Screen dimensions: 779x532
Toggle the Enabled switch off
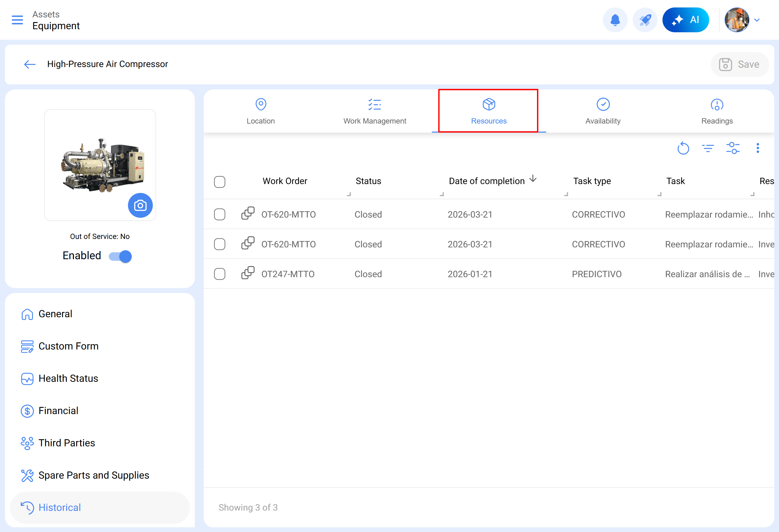(120, 256)
